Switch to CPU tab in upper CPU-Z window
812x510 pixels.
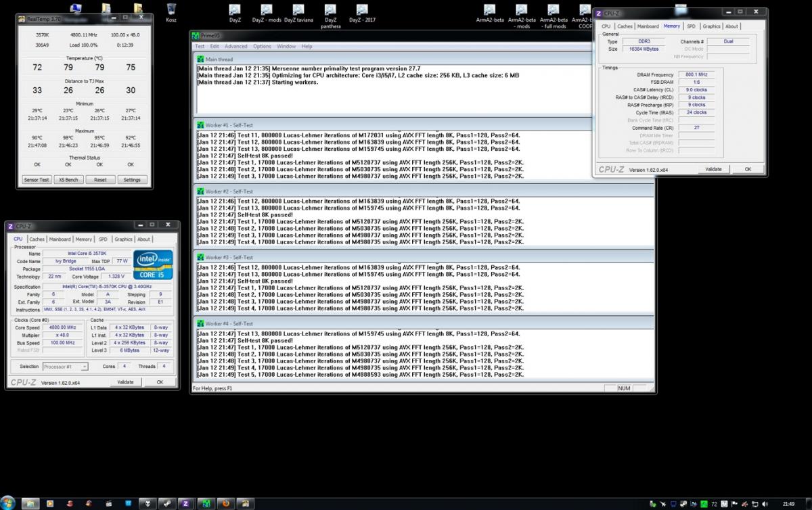pos(606,26)
